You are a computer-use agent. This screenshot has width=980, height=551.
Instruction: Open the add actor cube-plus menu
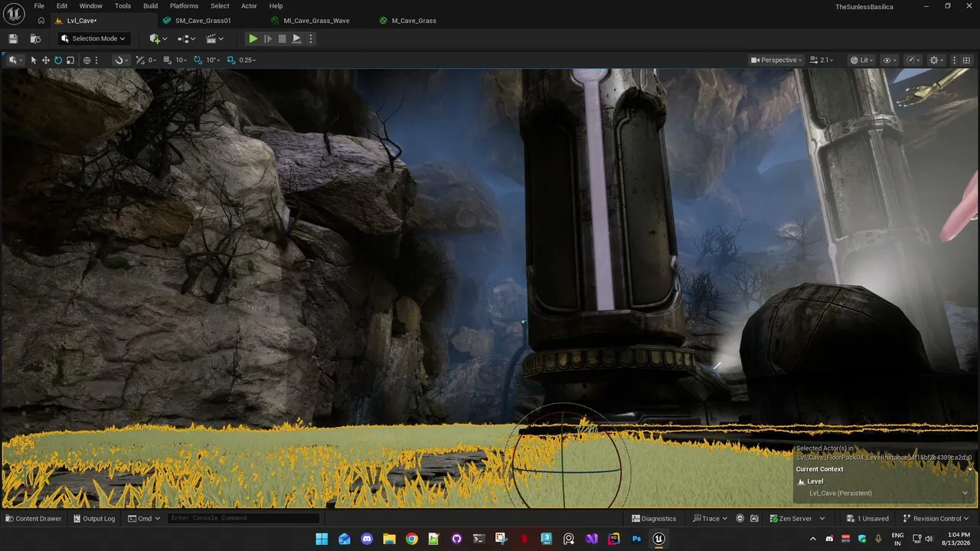[x=158, y=39]
